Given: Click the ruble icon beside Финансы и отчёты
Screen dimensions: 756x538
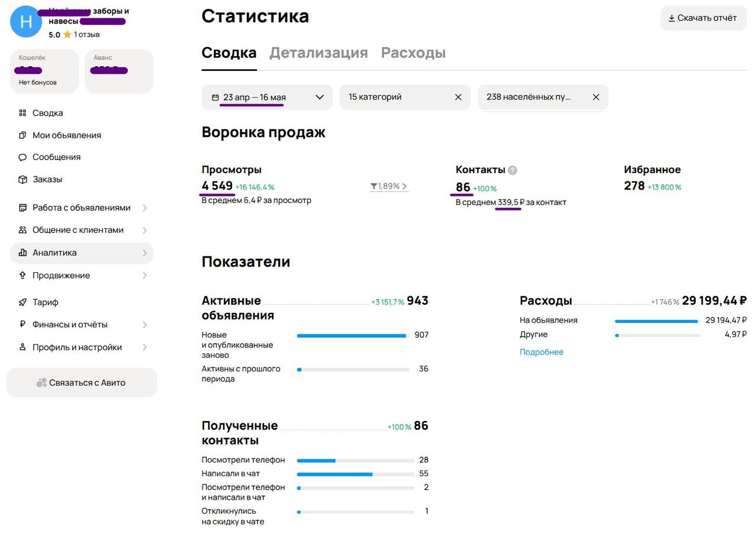Looking at the screenshot, I should tap(22, 324).
